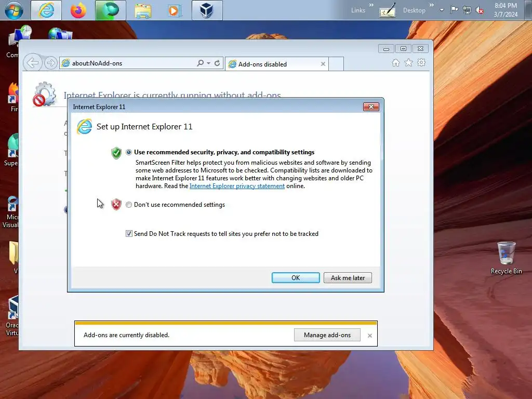Open Action Center flag icon
This screenshot has width=532, height=399.
click(x=454, y=10)
